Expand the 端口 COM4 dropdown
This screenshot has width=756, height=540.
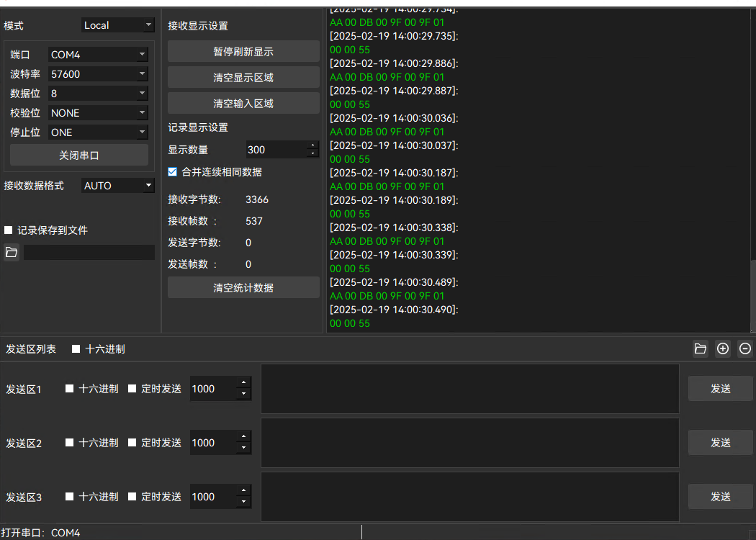tap(98, 54)
